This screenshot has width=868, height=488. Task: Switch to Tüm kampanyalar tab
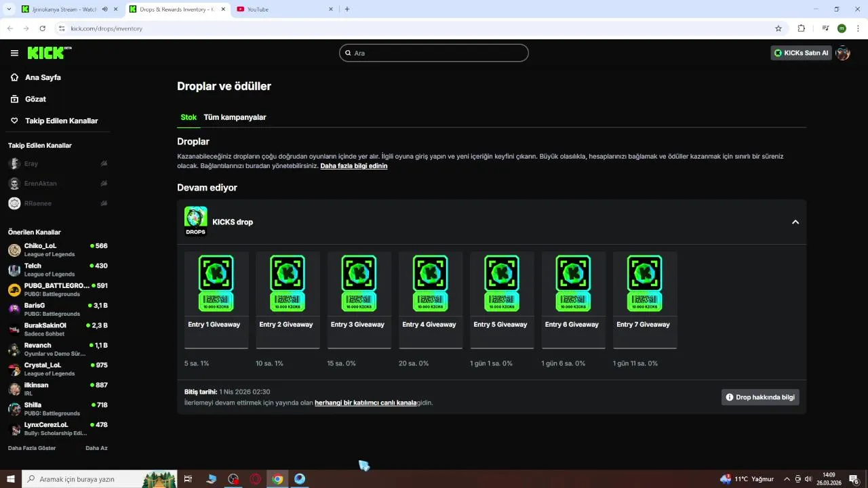(235, 117)
